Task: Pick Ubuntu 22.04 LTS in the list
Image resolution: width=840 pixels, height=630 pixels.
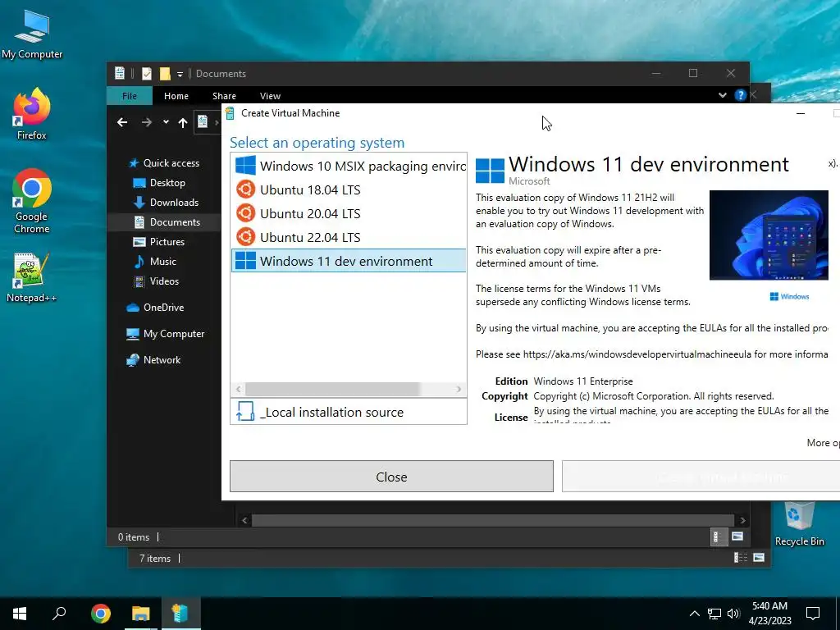Action: (349, 237)
